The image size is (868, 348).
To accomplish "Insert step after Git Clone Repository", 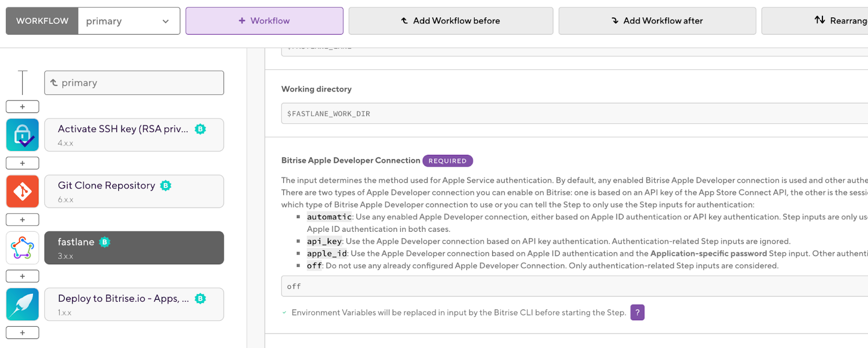I will click(22, 219).
